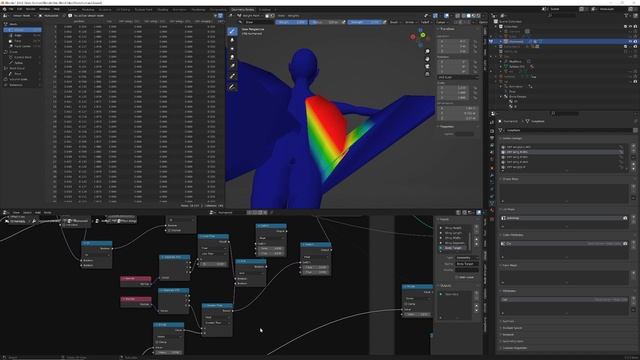The width and height of the screenshot is (640, 360).
Task: Switch to the Layout workspace tab
Action: tap(72, 9)
